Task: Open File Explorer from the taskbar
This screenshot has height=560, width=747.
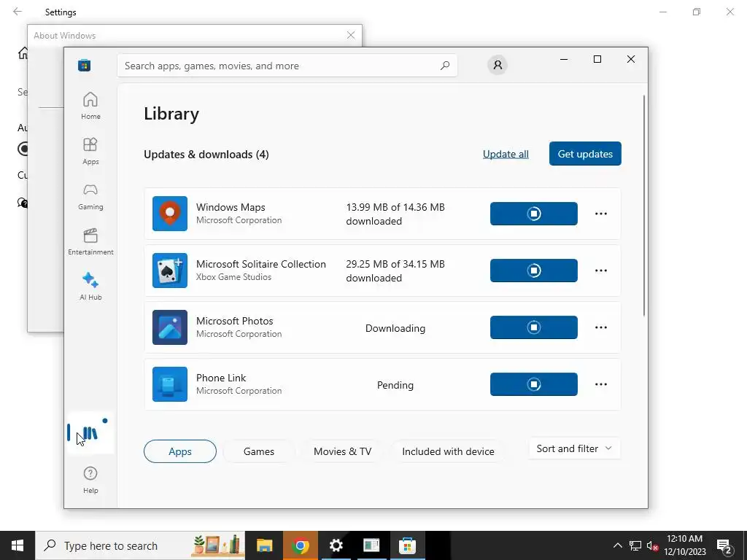Action: (264, 545)
